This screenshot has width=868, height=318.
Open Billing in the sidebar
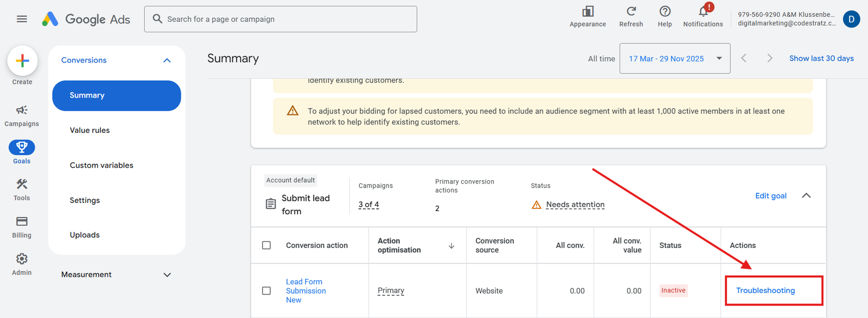tap(22, 227)
